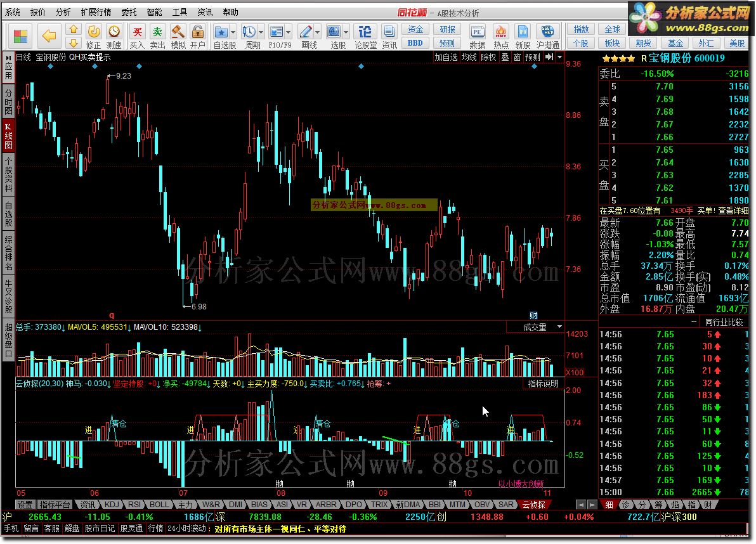This screenshot has width=756, height=544.
Task: Open the 新股 IPO icon
Action: [x=523, y=37]
